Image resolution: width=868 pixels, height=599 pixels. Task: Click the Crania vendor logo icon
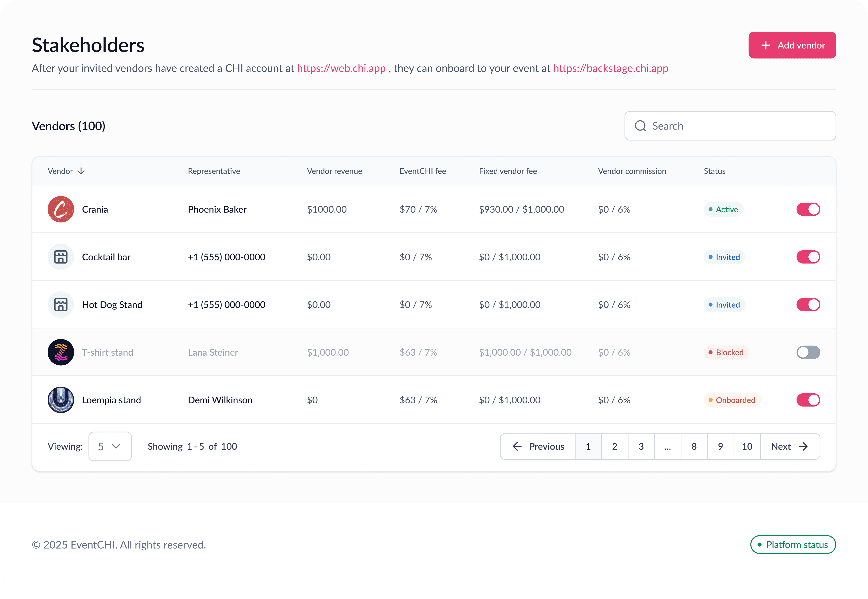click(x=61, y=209)
